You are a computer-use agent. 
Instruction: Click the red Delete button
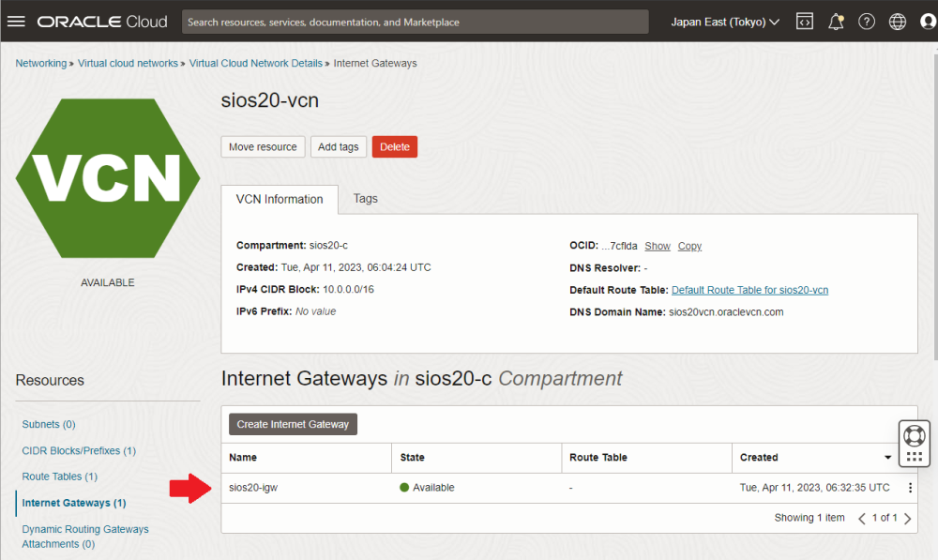coord(395,146)
